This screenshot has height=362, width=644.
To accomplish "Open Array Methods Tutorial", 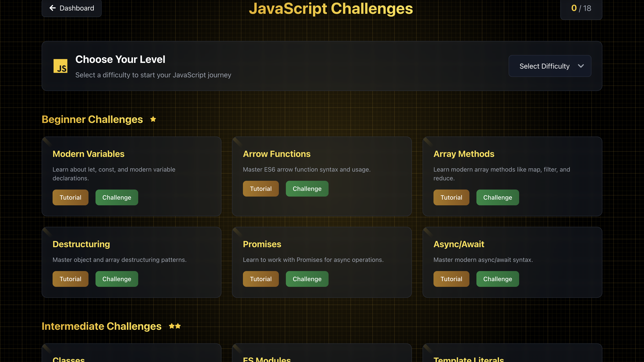I will (451, 197).
